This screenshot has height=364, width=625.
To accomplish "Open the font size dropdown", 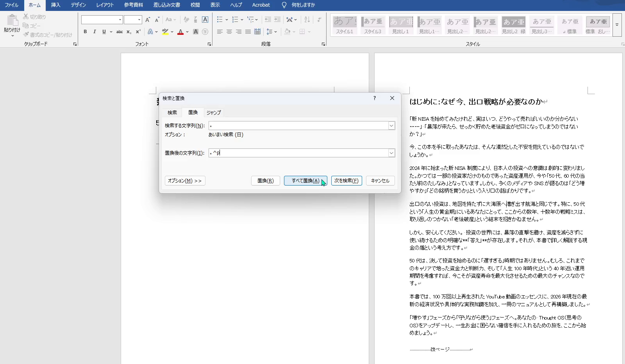I will [x=139, y=20].
